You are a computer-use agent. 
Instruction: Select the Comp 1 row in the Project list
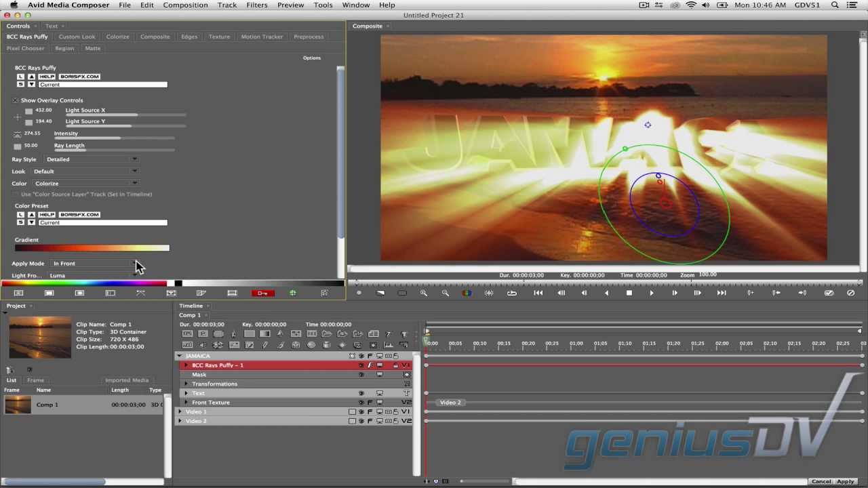[x=83, y=405]
